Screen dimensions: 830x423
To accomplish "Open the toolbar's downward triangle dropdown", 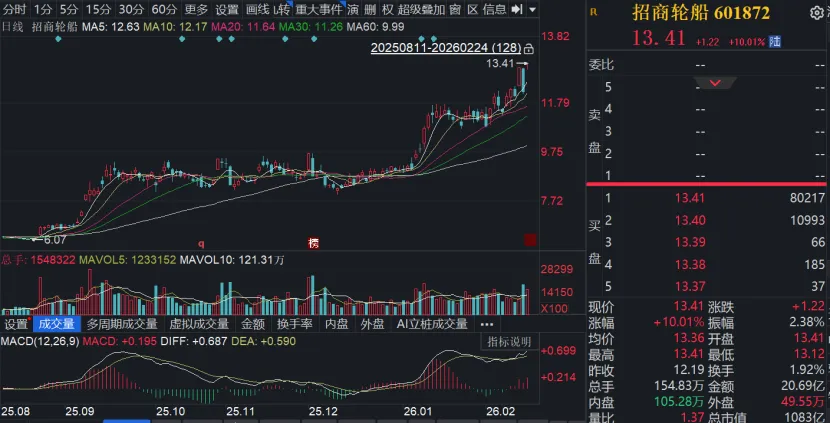I will (x=532, y=10).
